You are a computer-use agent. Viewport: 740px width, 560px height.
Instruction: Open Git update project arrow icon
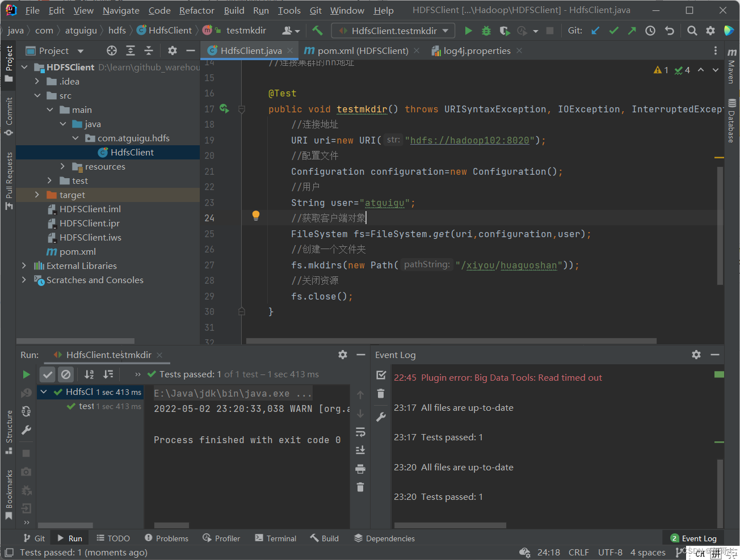(595, 31)
